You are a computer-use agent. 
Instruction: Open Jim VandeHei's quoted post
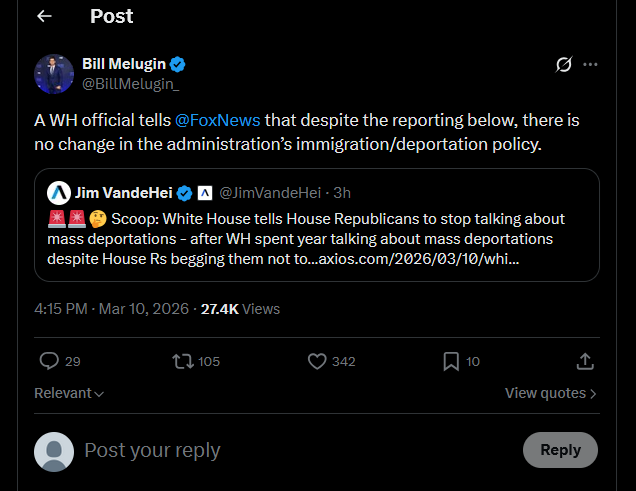tap(317, 225)
